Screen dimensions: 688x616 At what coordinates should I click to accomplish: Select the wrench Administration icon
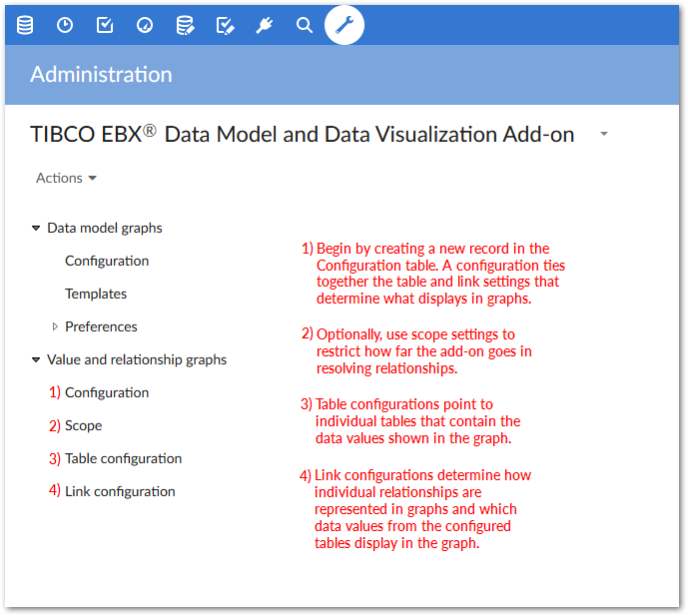pyautogui.click(x=344, y=25)
